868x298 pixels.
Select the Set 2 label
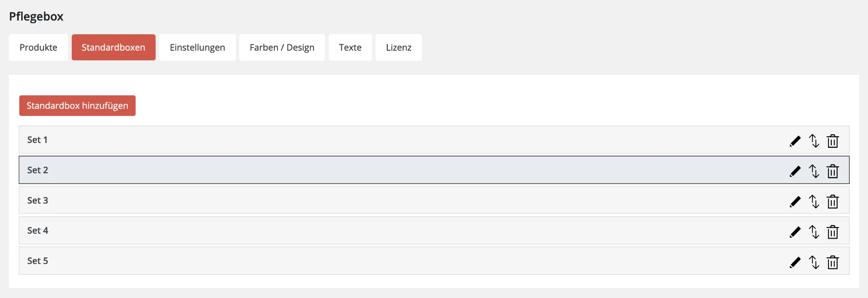pyautogui.click(x=38, y=170)
